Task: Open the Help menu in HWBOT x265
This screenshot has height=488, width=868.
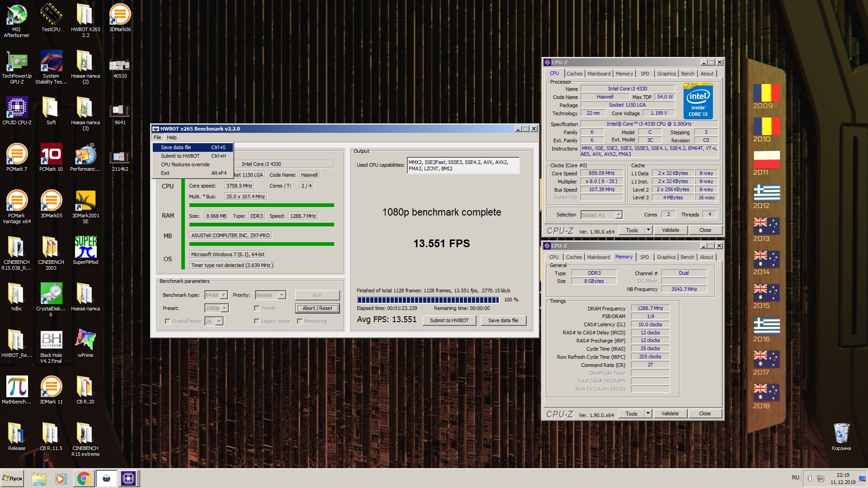Action: tap(171, 137)
